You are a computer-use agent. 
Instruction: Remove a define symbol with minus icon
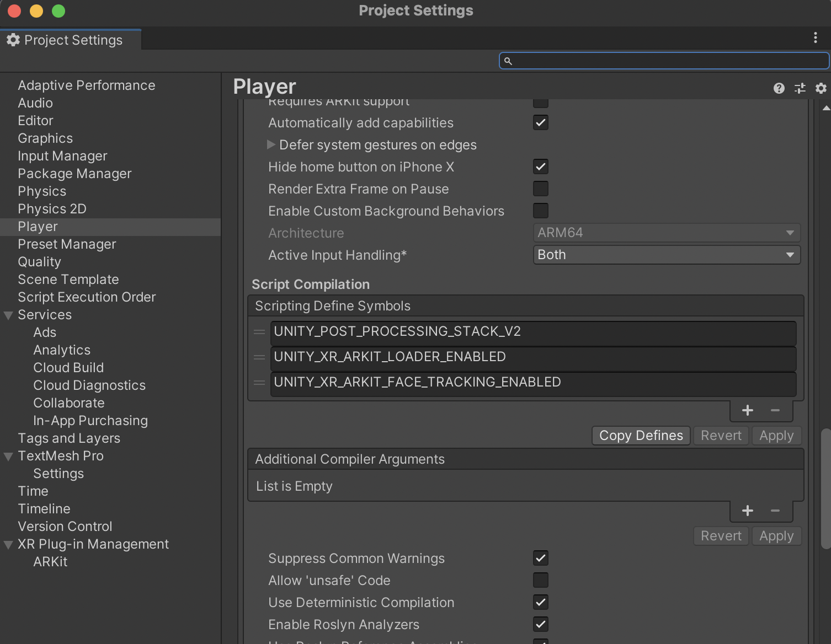pos(775,411)
